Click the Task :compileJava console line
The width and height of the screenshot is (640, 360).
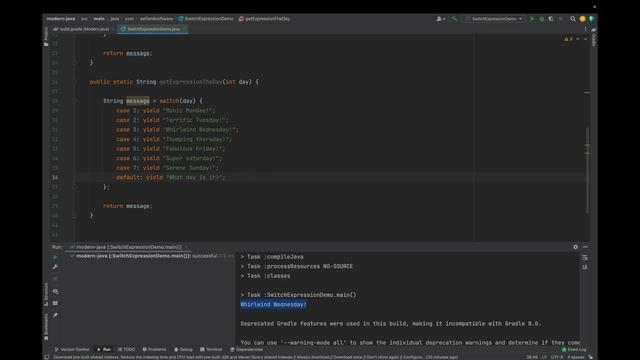(x=272, y=257)
